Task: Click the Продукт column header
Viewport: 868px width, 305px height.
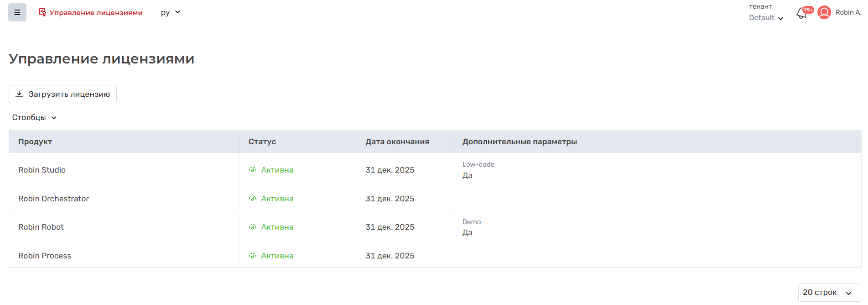Action: pyautogui.click(x=35, y=142)
